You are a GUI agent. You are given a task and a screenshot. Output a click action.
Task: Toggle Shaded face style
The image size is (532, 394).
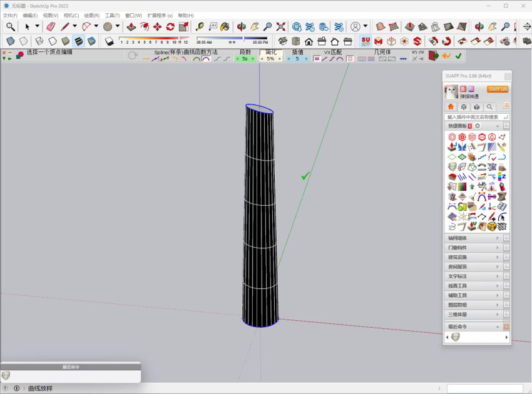click(66, 41)
